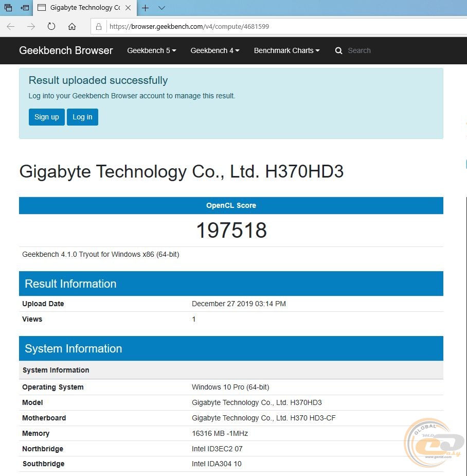Image resolution: width=467 pixels, height=476 pixels.
Task: Click the set tabs aside icon
Action: click(x=25, y=8)
